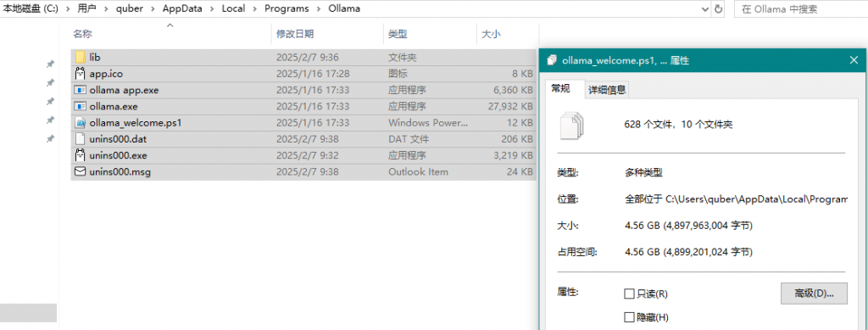The height and width of the screenshot is (330, 868).
Task: Toggle the 隐藏(H) hidden checkbox
Action: tap(629, 317)
